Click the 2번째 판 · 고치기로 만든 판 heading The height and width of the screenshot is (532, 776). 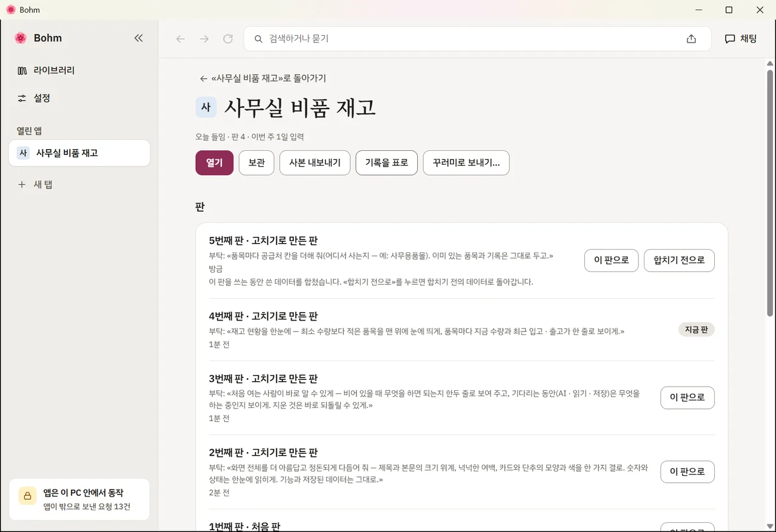[x=263, y=453]
